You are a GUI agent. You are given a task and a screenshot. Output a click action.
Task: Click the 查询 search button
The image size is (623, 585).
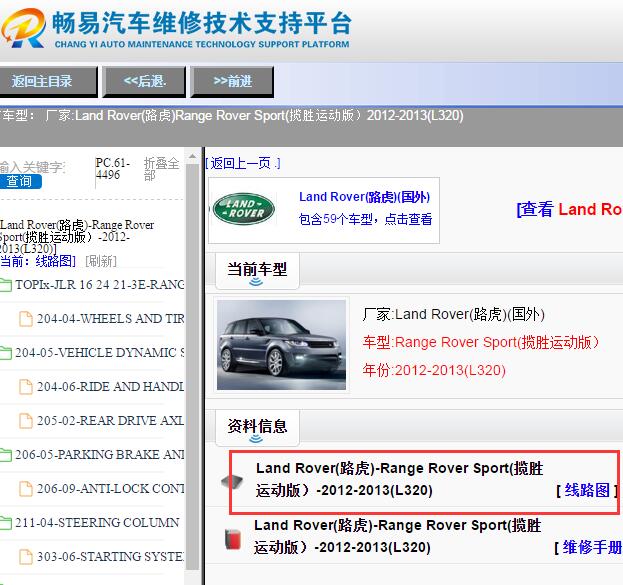20,181
